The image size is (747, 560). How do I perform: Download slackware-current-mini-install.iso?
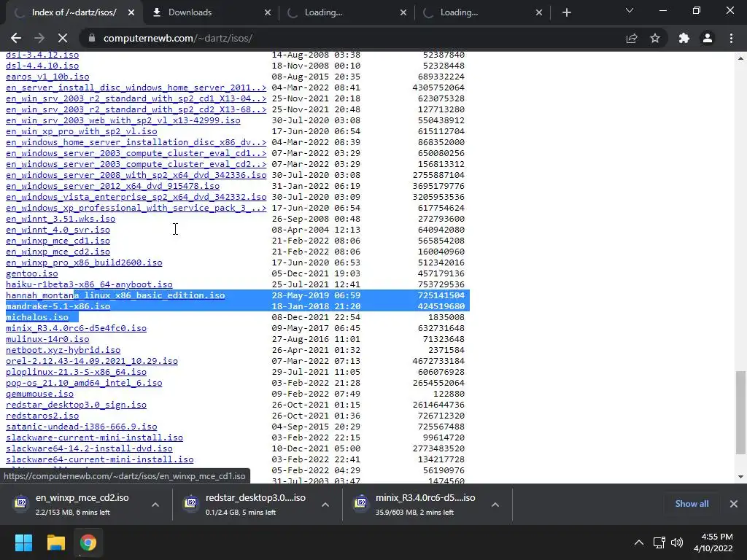coord(94,437)
